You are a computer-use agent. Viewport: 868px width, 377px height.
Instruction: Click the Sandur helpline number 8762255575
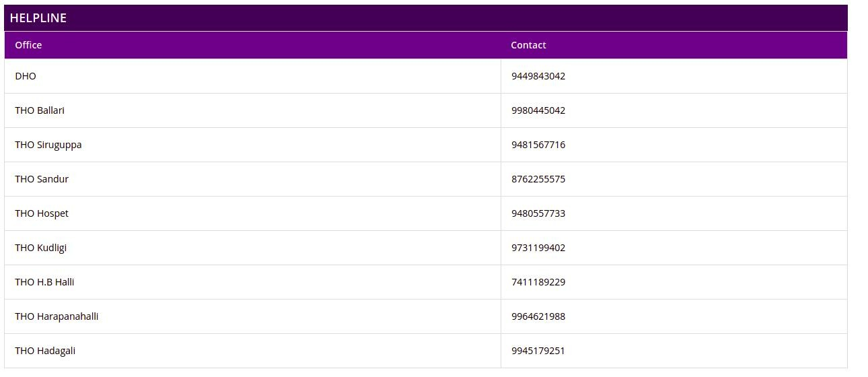tap(538, 179)
